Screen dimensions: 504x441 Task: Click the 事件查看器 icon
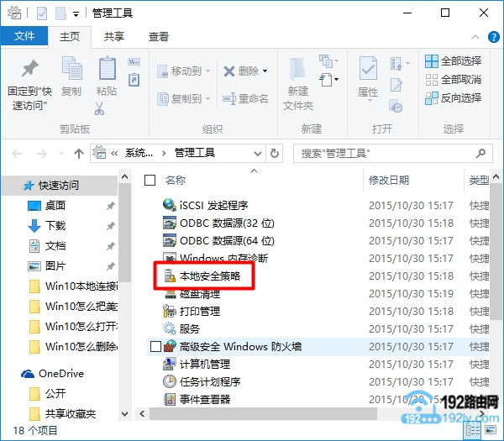coord(170,399)
